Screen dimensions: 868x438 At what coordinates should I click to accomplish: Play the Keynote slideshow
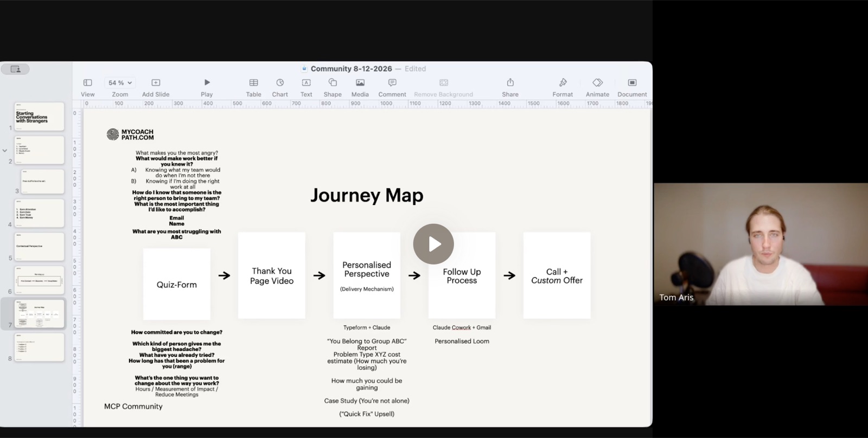(x=207, y=87)
